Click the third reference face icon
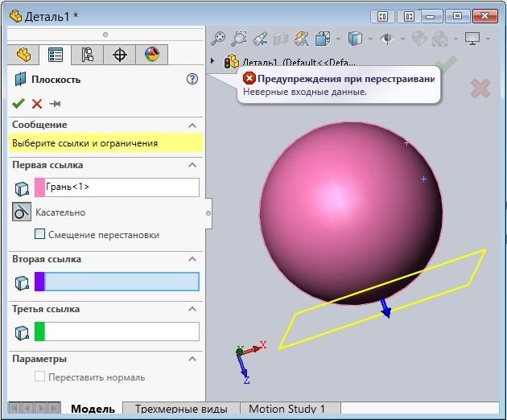This screenshot has height=420, width=507. click(22, 333)
